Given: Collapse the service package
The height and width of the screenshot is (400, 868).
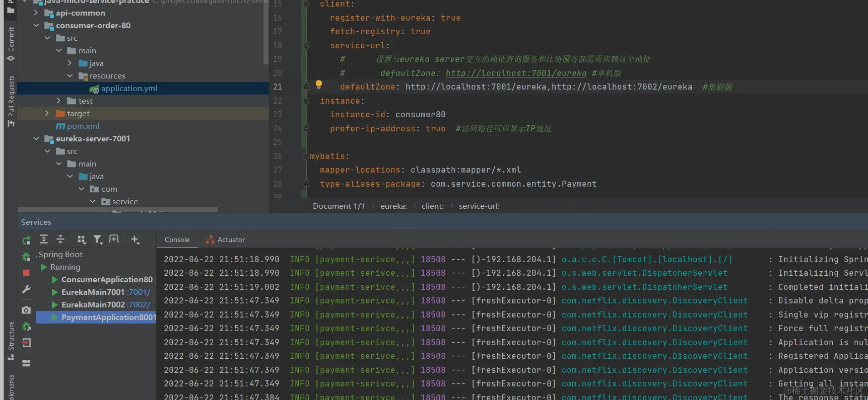Looking at the screenshot, I should [93, 202].
